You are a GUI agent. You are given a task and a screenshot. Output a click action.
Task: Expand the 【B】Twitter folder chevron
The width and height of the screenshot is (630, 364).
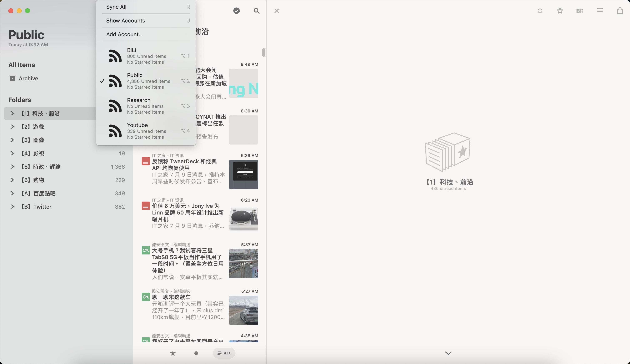pos(12,207)
